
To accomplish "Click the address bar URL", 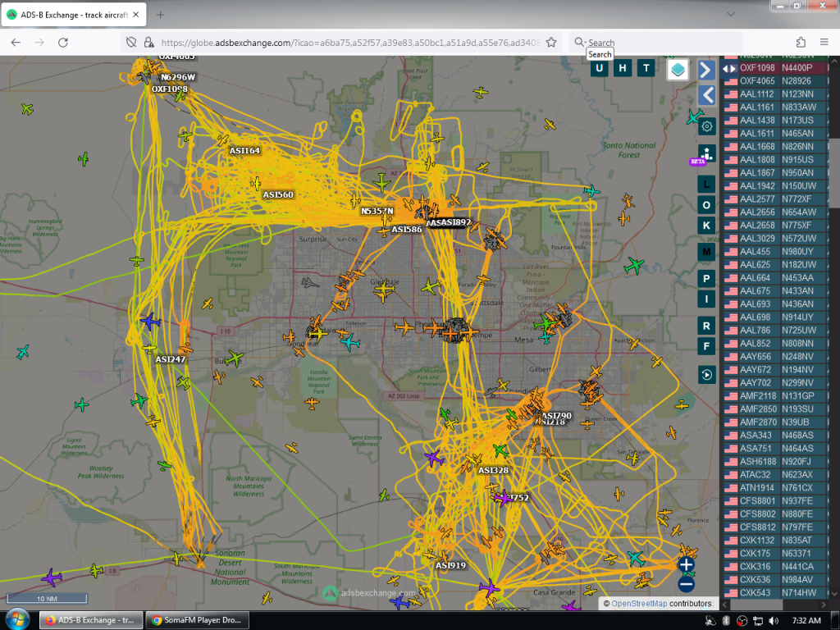I will point(350,43).
